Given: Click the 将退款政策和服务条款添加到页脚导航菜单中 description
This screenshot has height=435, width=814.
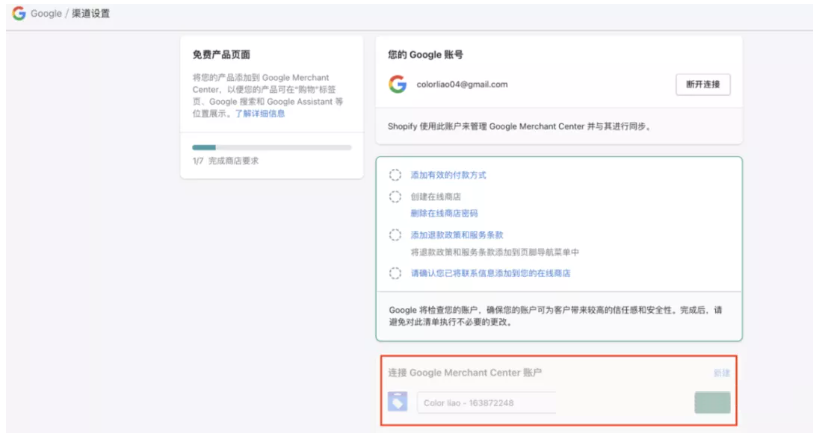Looking at the screenshot, I should [x=495, y=252].
